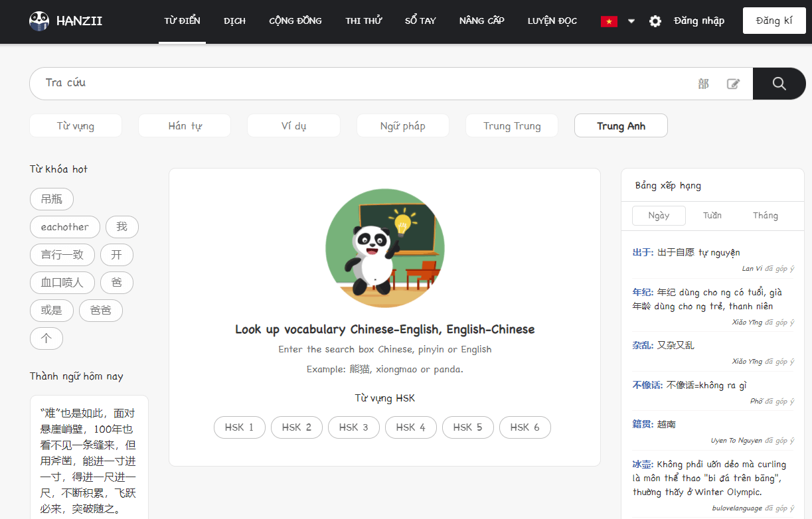Click the Hanzii panda logo
812x519 pixels.
click(x=39, y=21)
